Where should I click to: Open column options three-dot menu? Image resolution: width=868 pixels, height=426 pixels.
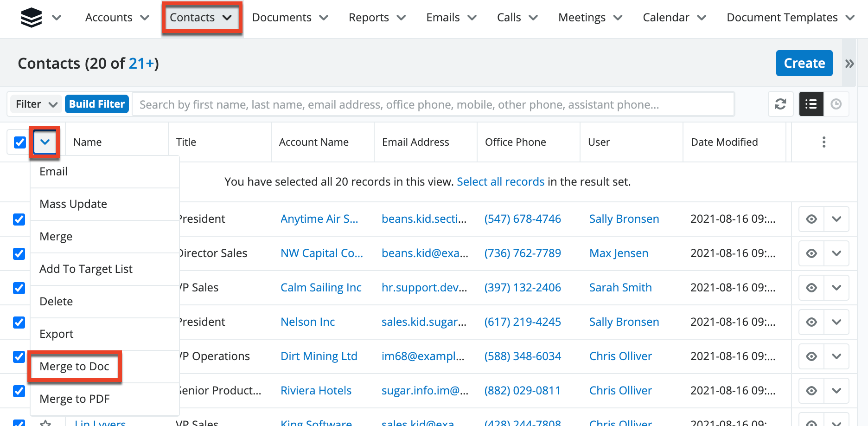(823, 142)
